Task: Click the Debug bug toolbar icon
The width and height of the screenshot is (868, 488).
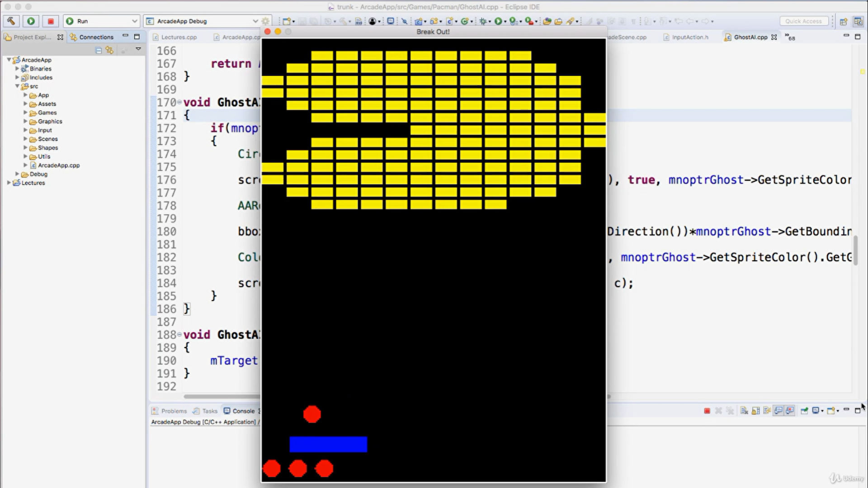Action: pos(483,21)
